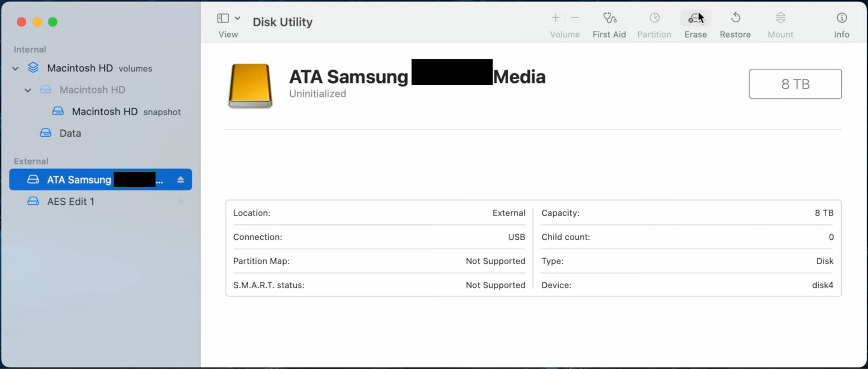Close the Disk Utility window
Viewport: 868px width, 369px height.
pyautogui.click(x=22, y=22)
